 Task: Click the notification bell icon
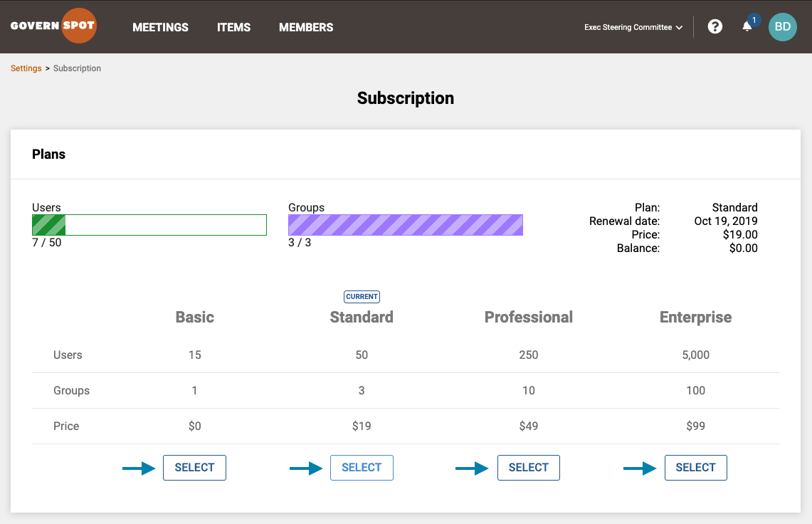tap(747, 27)
